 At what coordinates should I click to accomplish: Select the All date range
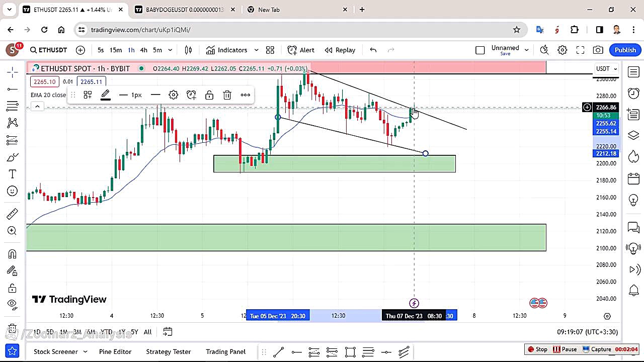pyautogui.click(x=147, y=332)
